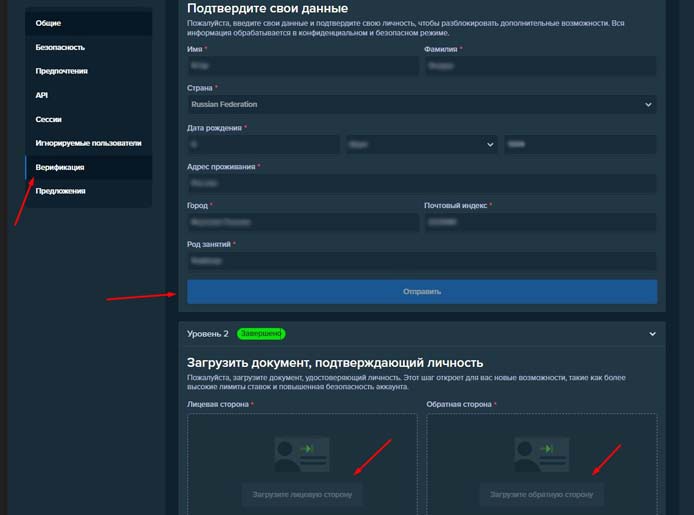Open Предложения in the sidebar

point(60,191)
